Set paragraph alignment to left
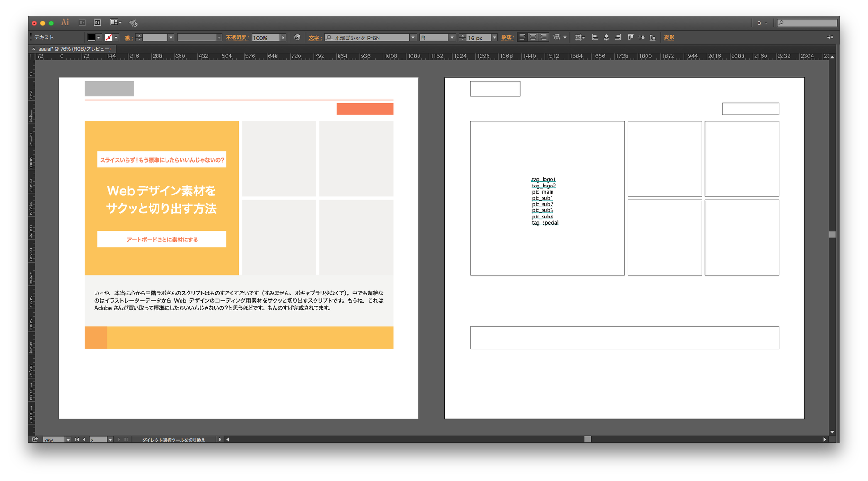The height and width of the screenshot is (481, 868). 522,37
